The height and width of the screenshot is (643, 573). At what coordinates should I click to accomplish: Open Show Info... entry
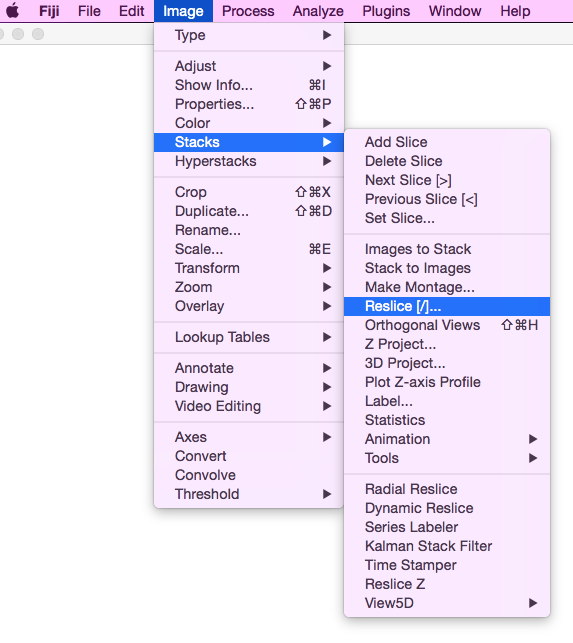click(249, 85)
